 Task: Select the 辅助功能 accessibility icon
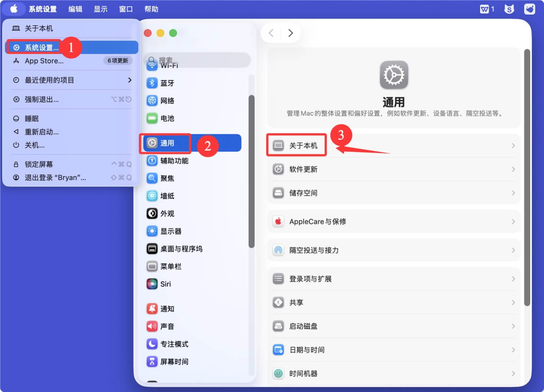click(152, 160)
